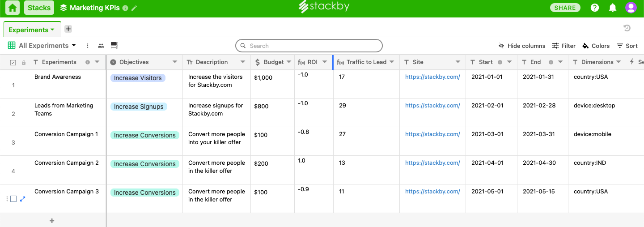This screenshot has height=227, width=644.
Task: Open the Colors option
Action: (596, 46)
